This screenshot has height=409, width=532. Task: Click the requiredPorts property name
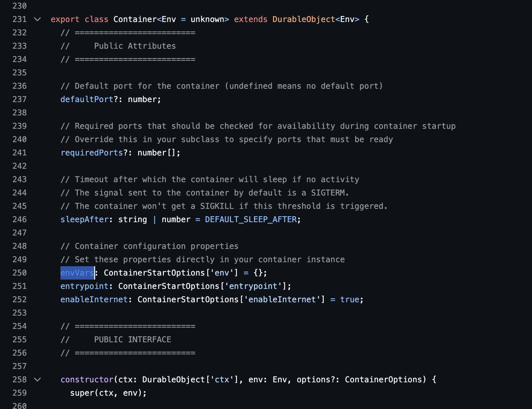(92, 153)
